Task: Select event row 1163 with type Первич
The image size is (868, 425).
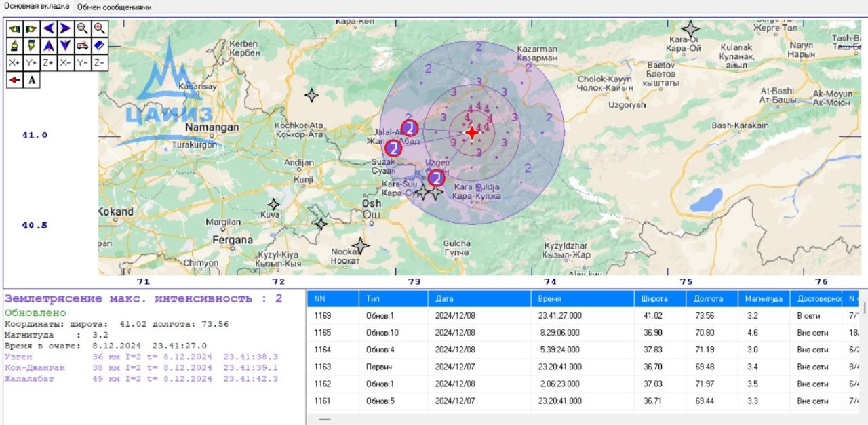Action: tap(475, 367)
